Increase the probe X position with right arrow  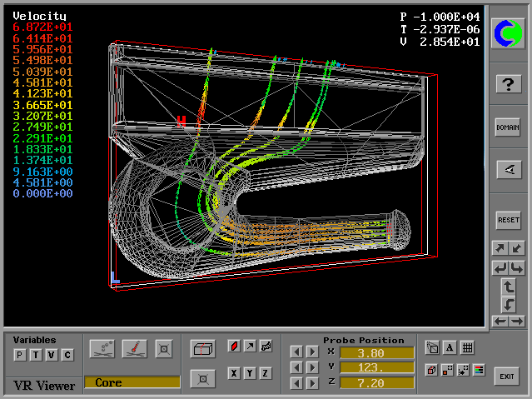coord(312,352)
